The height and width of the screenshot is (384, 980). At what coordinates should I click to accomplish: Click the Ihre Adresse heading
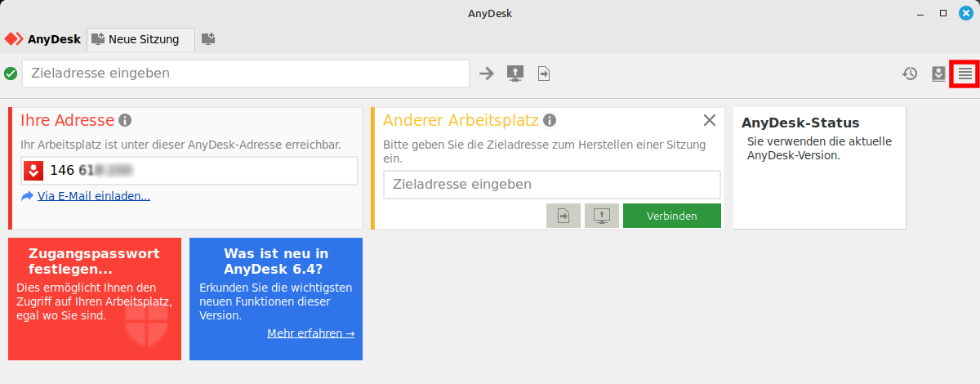[67, 120]
